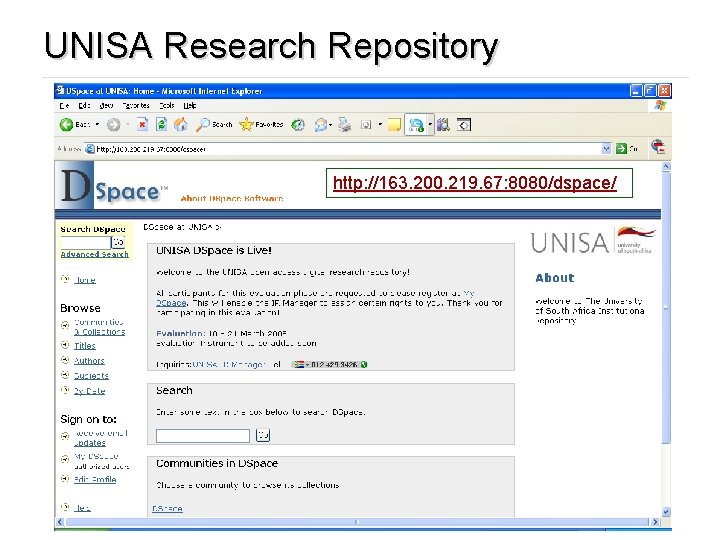The height and width of the screenshot is (540, 720).
Task: Click the Edit page toolbar icon
Action: [366, 124]
